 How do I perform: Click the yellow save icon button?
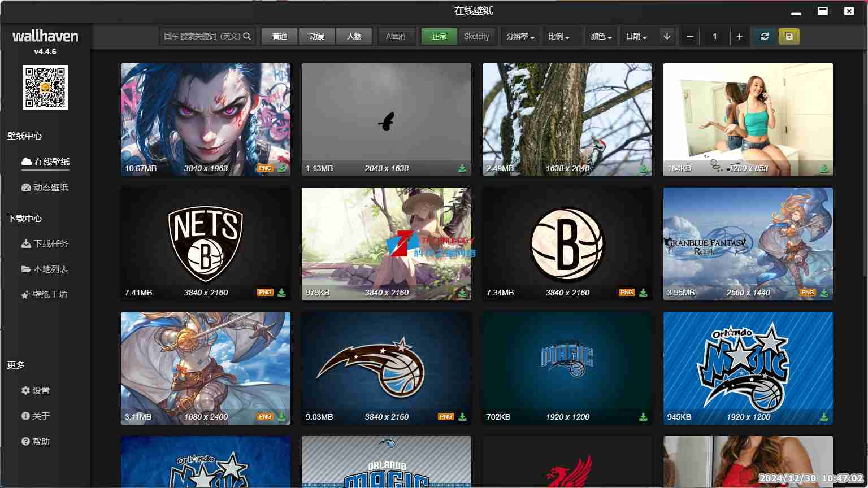coord(789,37)
